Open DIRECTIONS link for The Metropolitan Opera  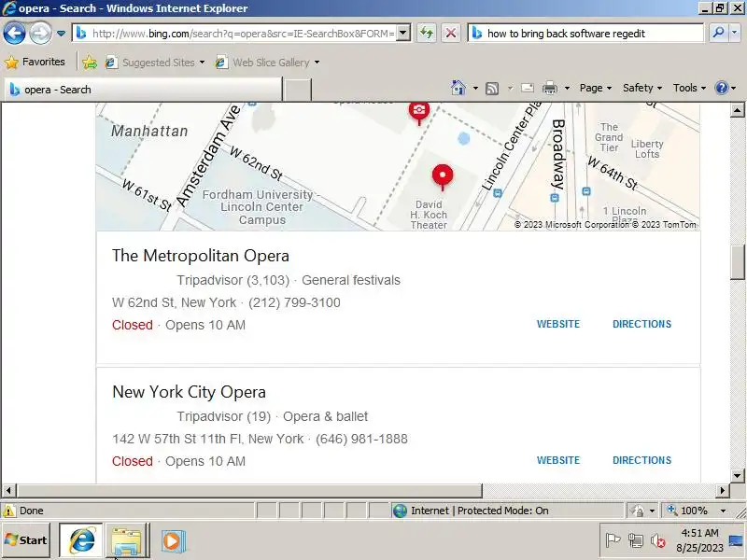click(x=641, y=324)
